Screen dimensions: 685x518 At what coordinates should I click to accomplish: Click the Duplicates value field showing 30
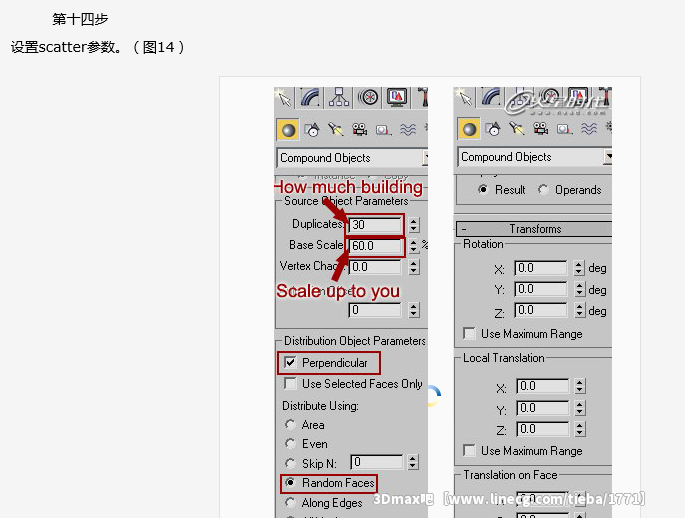[375, 225]
